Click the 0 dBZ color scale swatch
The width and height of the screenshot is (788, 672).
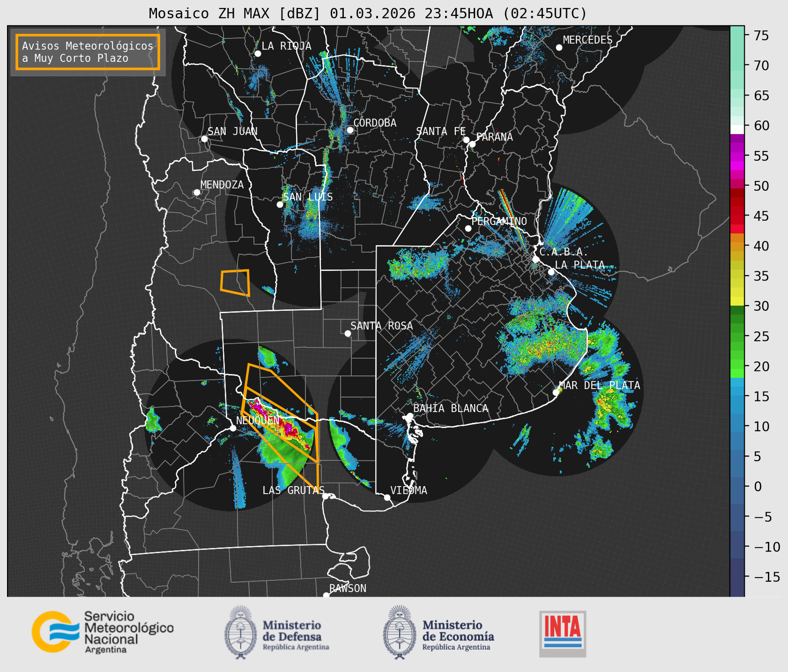[737, 486]
